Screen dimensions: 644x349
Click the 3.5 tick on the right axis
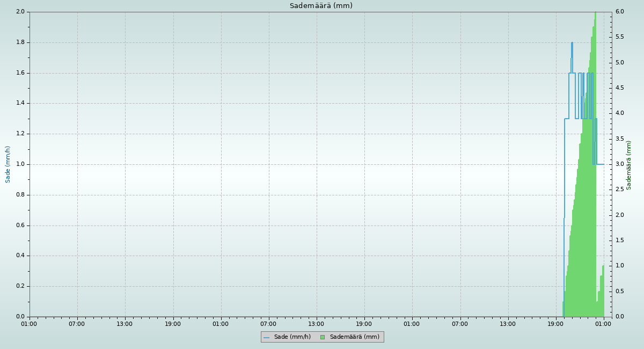click(x=619, y=139)
